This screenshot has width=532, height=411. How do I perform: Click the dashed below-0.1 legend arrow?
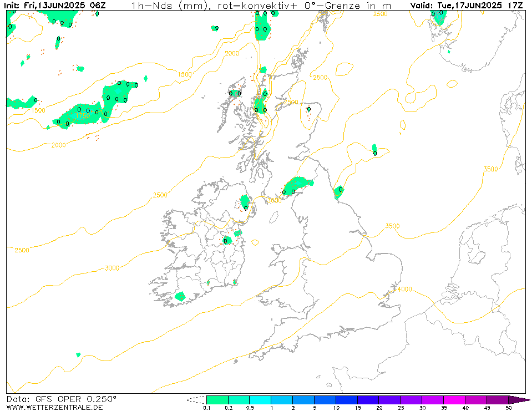[197, 400]
